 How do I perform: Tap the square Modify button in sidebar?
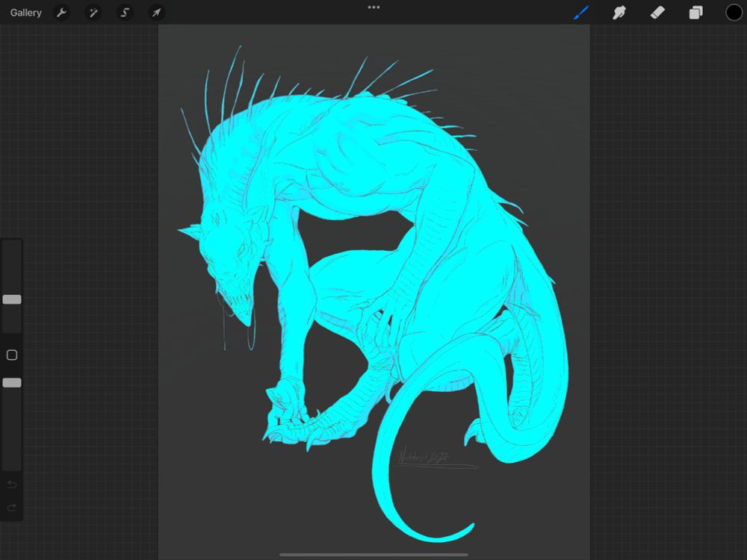(x=12, y=355)
